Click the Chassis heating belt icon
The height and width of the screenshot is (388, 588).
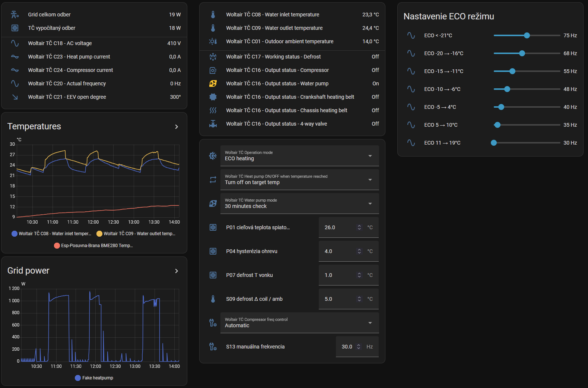[x=213, y=110]
